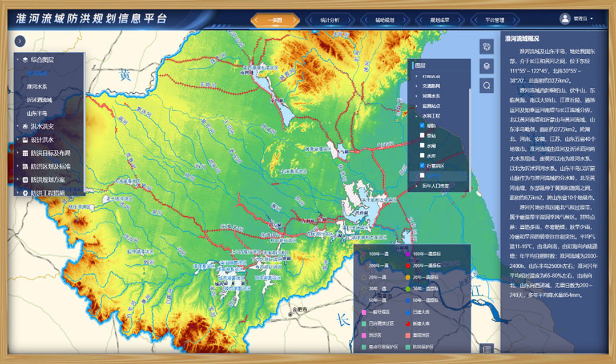Image resolution: width=616 pixels, height=364 pixels.
Task: Switch to the 平台管理 tab
Action: [494, 20]
